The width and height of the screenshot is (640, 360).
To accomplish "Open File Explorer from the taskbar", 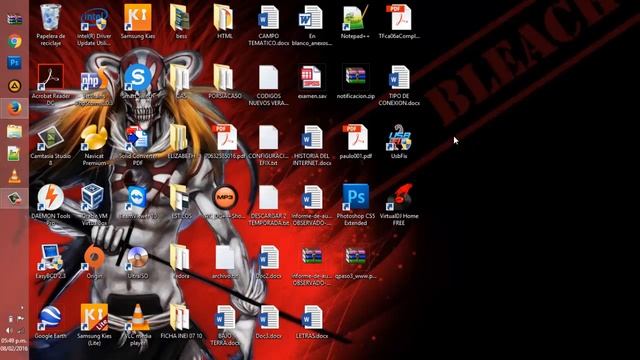I will click(x=14, y=131).
